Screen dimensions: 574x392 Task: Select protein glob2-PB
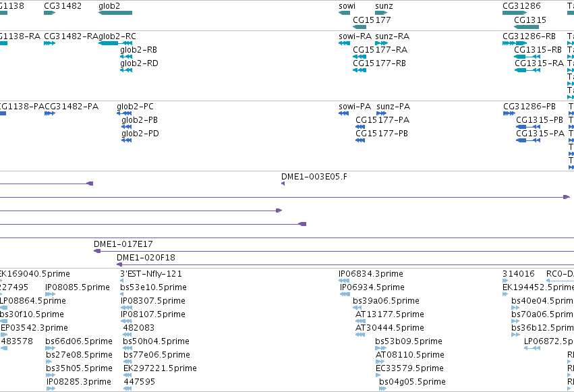(x=126, y=127)
